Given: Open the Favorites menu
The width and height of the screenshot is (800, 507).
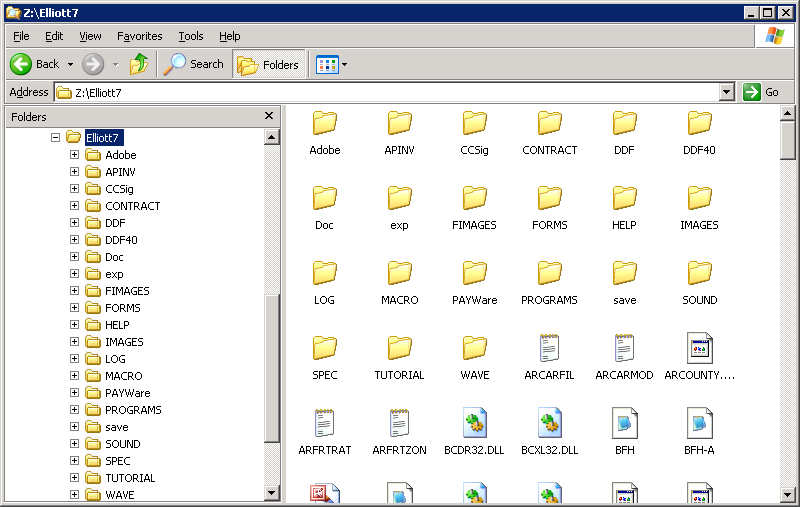Looking at the screenshot, I should [x=139, y=36].
